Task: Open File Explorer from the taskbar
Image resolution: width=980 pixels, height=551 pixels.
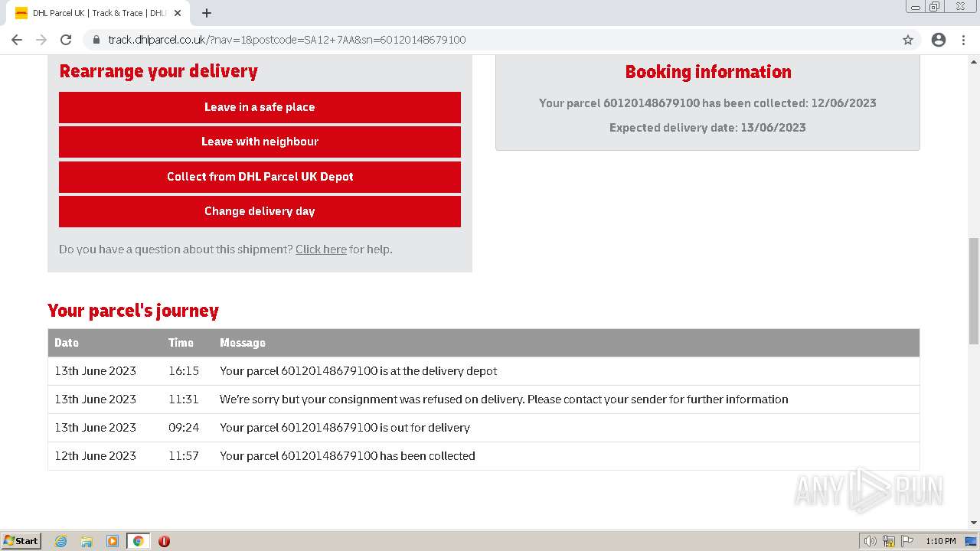Action: pyautogui.click(x=87, y=541)
